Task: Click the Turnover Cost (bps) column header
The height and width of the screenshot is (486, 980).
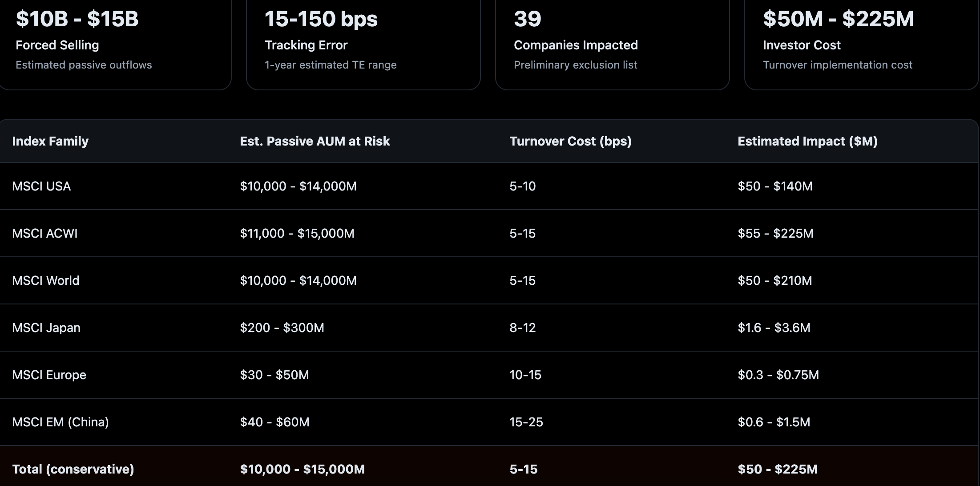Action: (x=570, y=141)
